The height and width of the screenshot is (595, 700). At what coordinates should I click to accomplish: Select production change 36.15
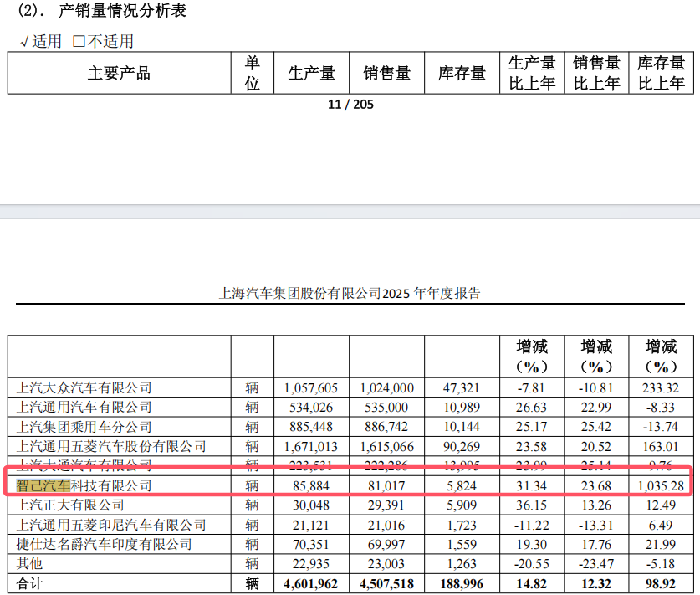tap(531, 505)
